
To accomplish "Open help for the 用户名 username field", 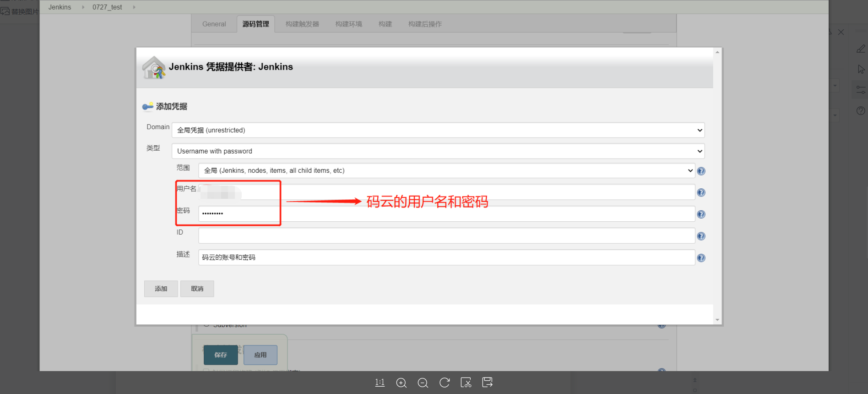I will pos(701,193).
